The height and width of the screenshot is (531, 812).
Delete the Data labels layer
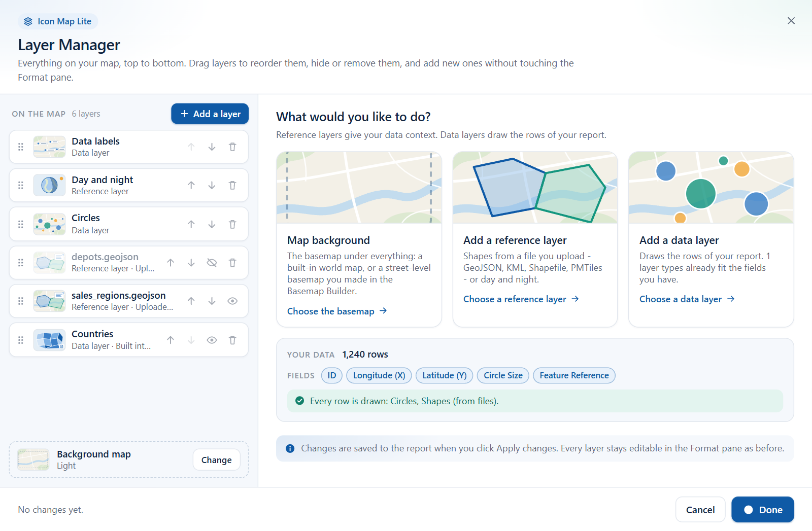[232, 147]
